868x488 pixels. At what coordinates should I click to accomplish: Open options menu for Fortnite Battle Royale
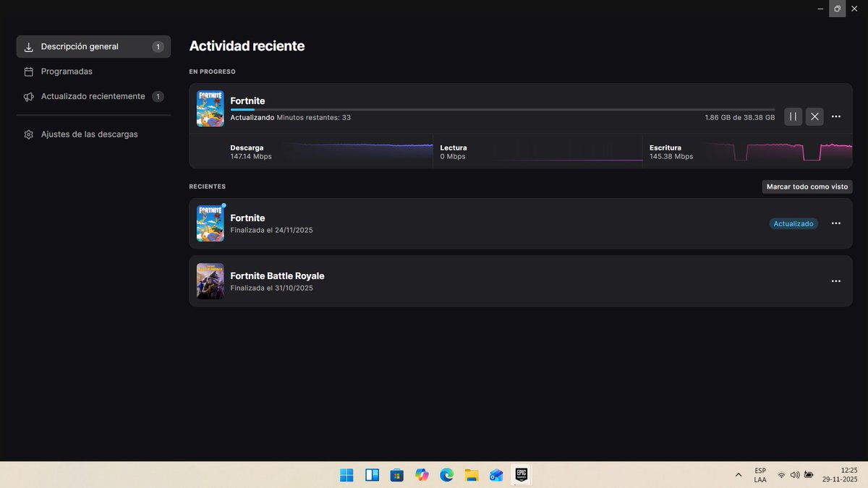(836, 281)
